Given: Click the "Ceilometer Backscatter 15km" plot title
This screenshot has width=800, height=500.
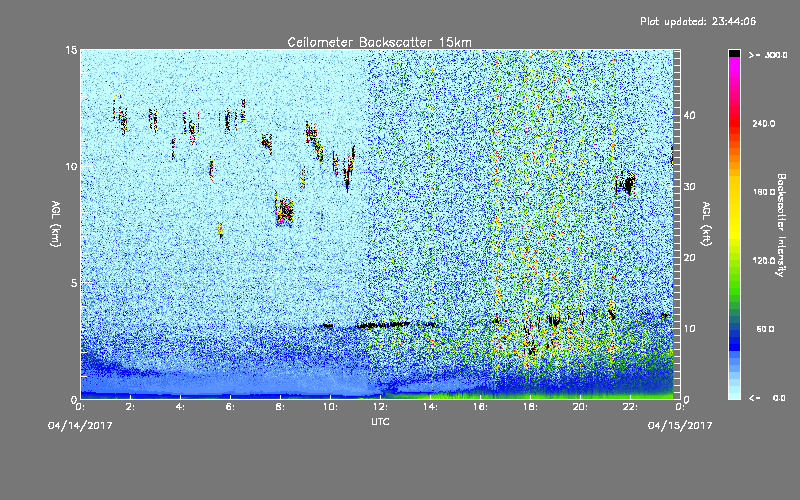Looking at the screenshot, I should coord(379,42).
